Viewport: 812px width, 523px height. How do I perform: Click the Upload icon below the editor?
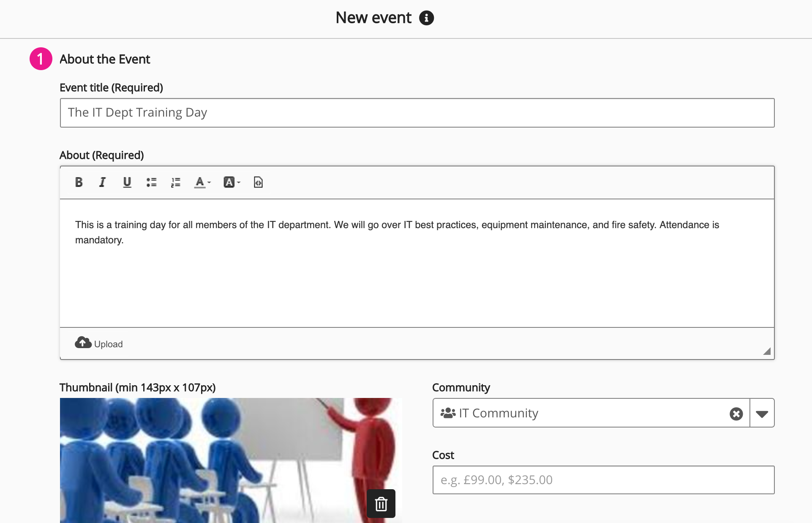[83, 342]
